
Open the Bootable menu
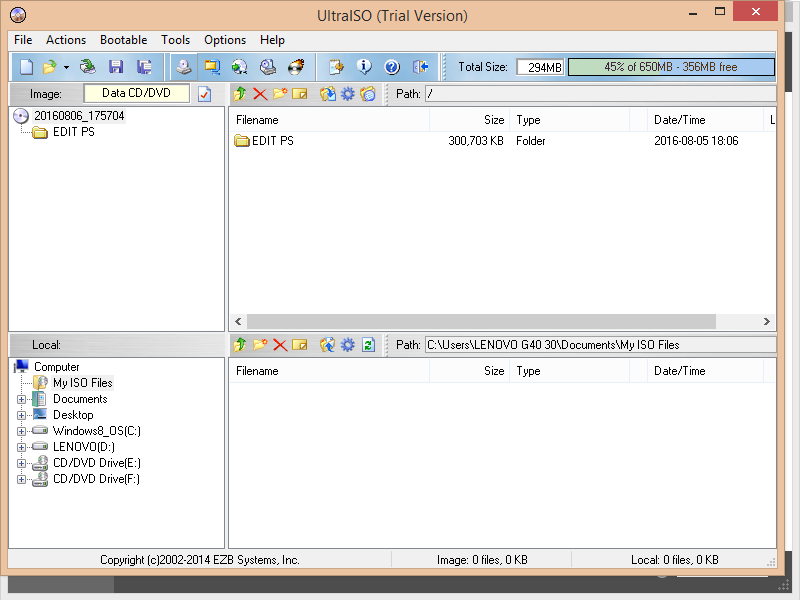click(x=123, y=40)
